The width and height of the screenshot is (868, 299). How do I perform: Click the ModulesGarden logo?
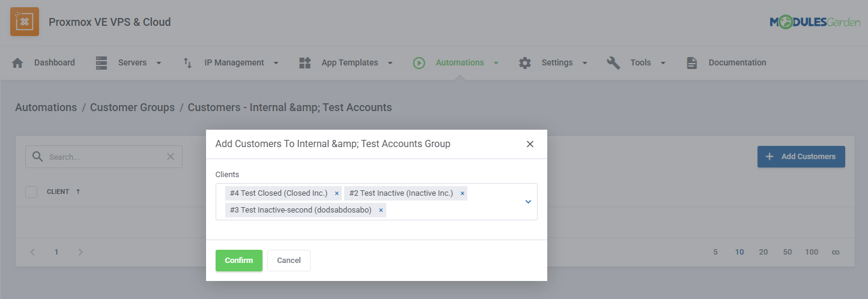click(x=815, y=22)
